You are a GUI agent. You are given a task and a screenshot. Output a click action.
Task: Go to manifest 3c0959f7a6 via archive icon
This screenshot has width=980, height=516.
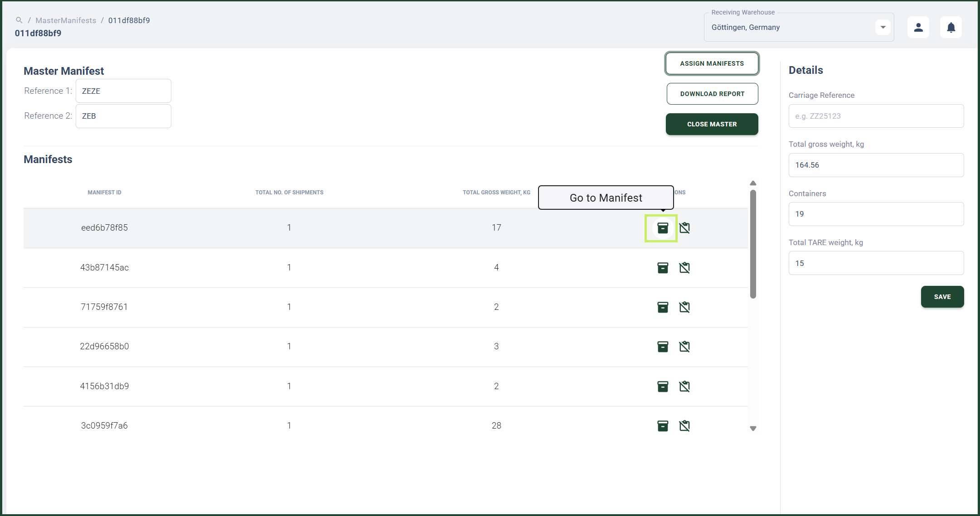pos(663,426)
